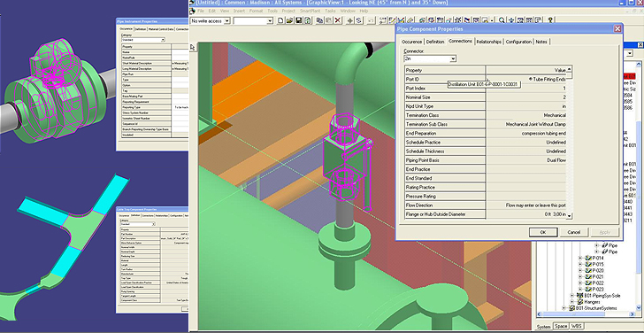644x333 pixels.
Task: Open the Category dropdown in Pipe Instrument Properties
Action: click(x=163, y=40)
